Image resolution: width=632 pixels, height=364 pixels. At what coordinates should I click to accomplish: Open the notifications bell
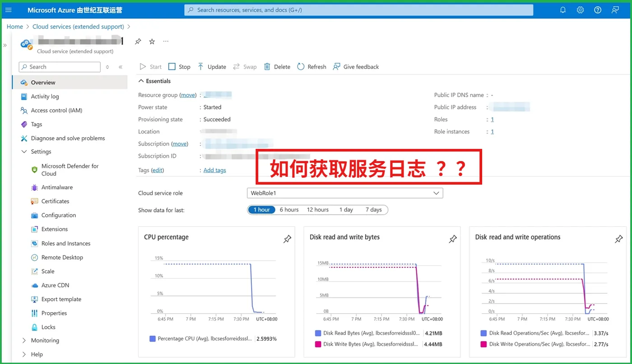pos(563,10)
